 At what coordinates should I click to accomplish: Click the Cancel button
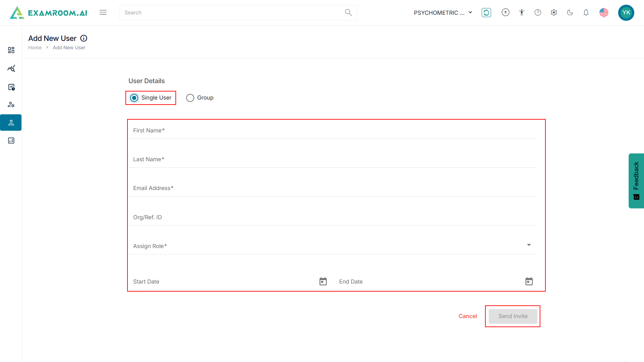pos(468,316)
